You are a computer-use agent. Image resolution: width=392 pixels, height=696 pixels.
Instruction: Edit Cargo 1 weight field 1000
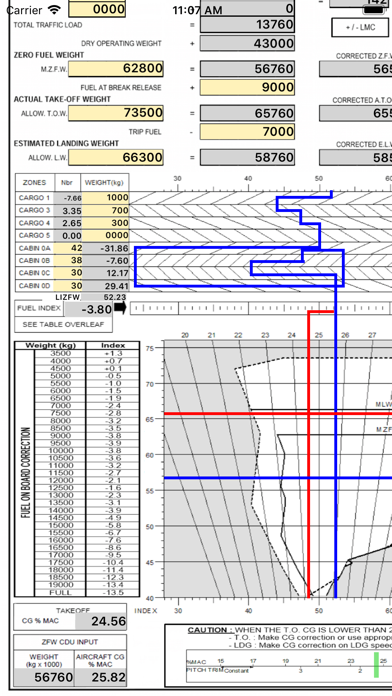(x=106, y=198)
